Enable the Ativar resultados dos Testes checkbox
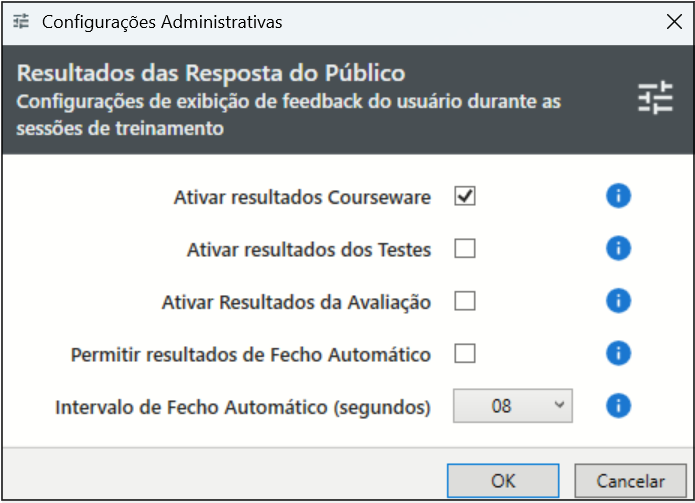This screenshot has width=695, height=503. click(x=465, y=249)
